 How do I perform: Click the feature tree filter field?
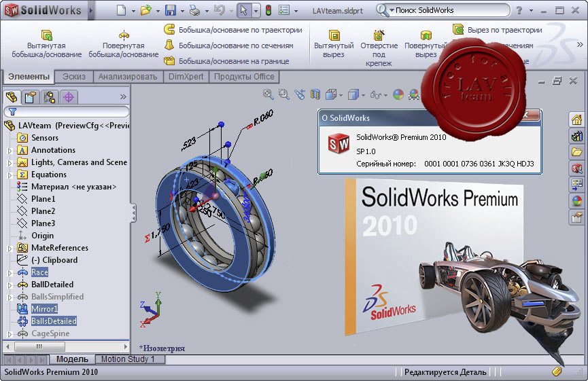[67, 111]
